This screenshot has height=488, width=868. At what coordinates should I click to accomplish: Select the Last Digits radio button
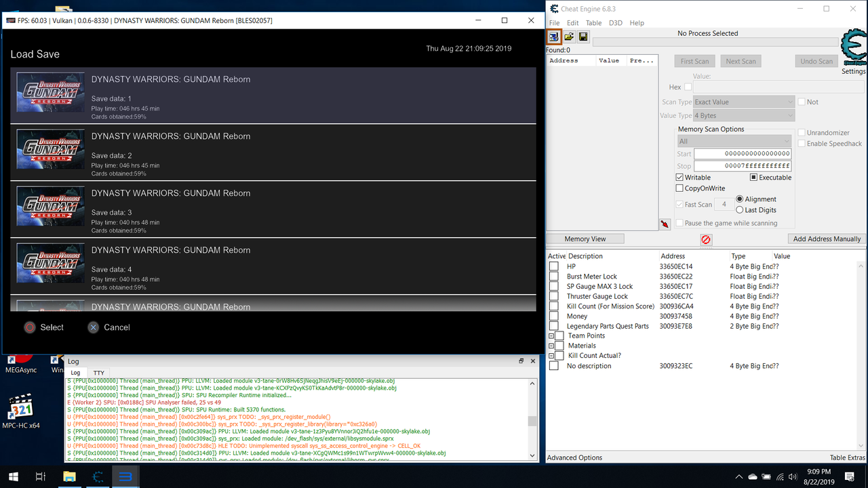(x=741, y=209)
